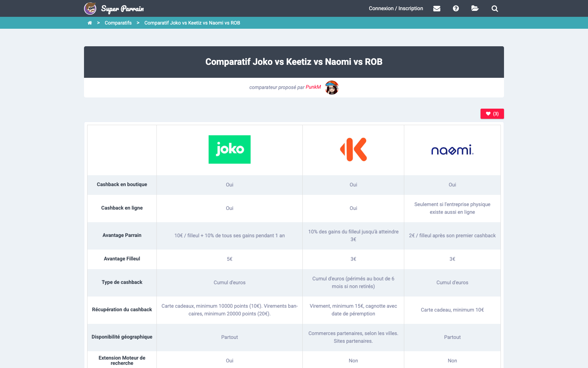The image size is (588, 368).
Task: Go home via the breadcrumb house icon
Action: 90,22
